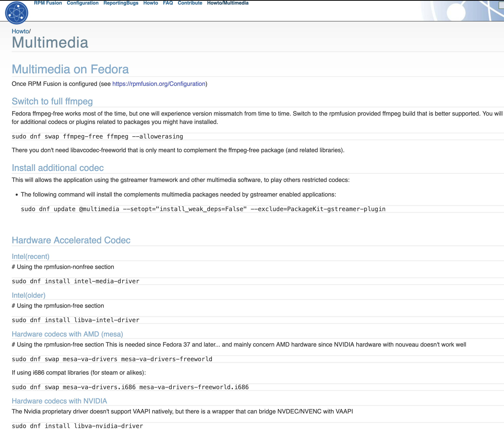Select ReportingBugs in the top navigation

click(121, 3)
